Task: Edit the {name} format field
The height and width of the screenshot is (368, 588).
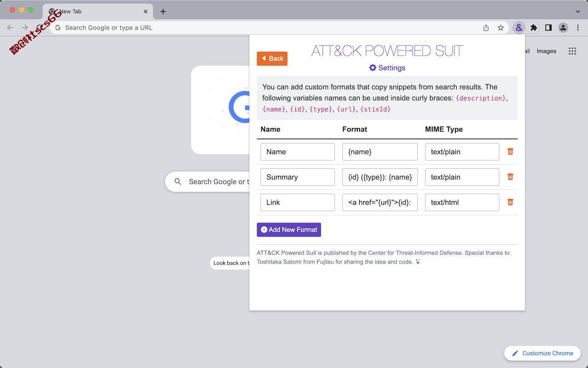Action: click(380, 152)
